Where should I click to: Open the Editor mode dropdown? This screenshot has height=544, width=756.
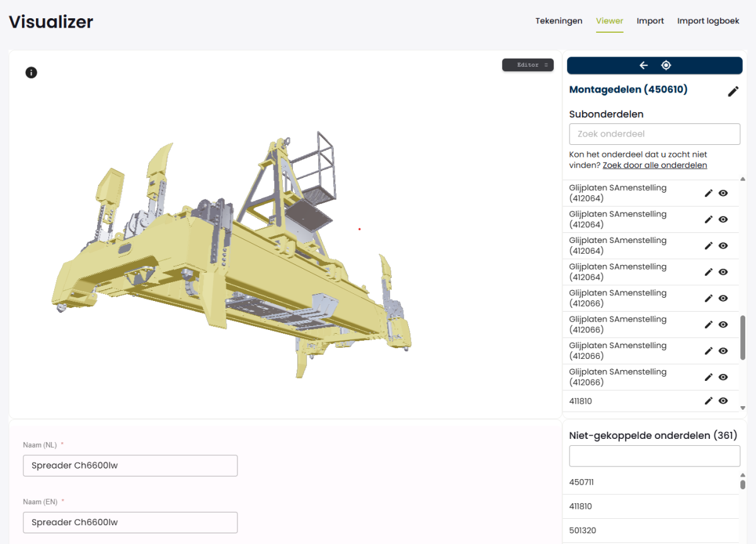pyautogui.click(x=527, y=65)
